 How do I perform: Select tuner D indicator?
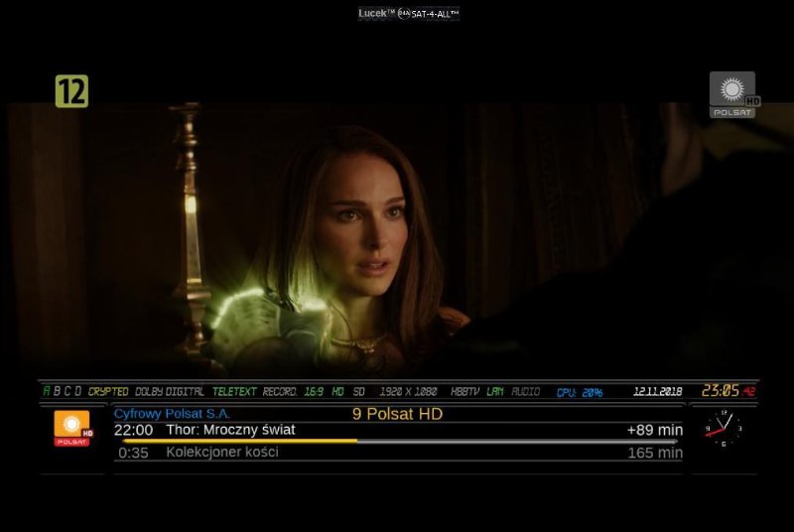coord(78,391)
